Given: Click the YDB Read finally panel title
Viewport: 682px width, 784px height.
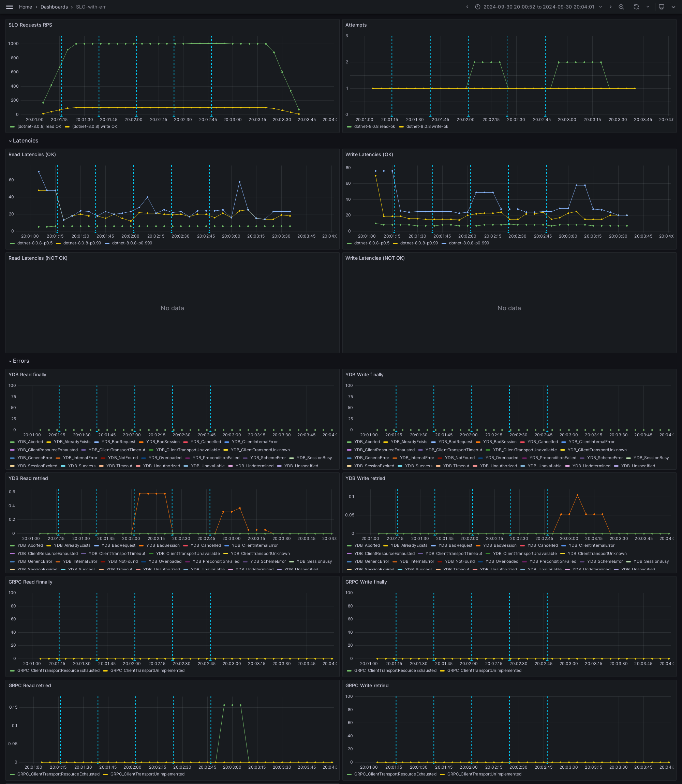Looking at the screenshot, I should click(27, 375).
